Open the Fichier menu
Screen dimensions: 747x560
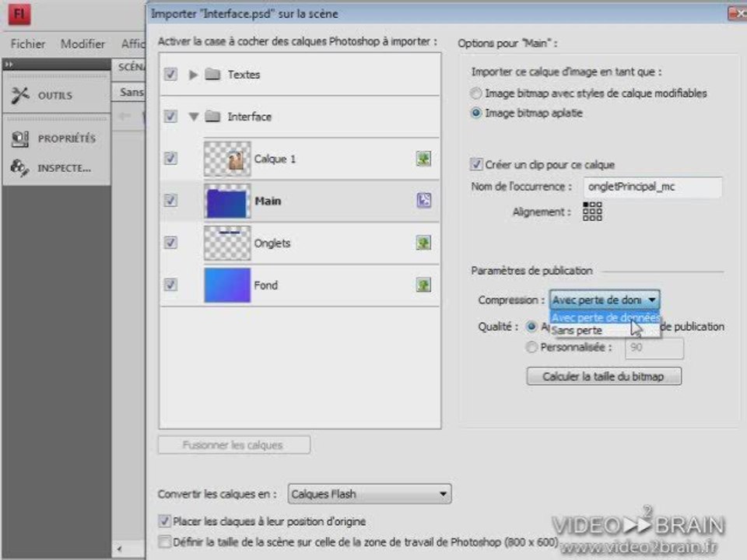28,44
